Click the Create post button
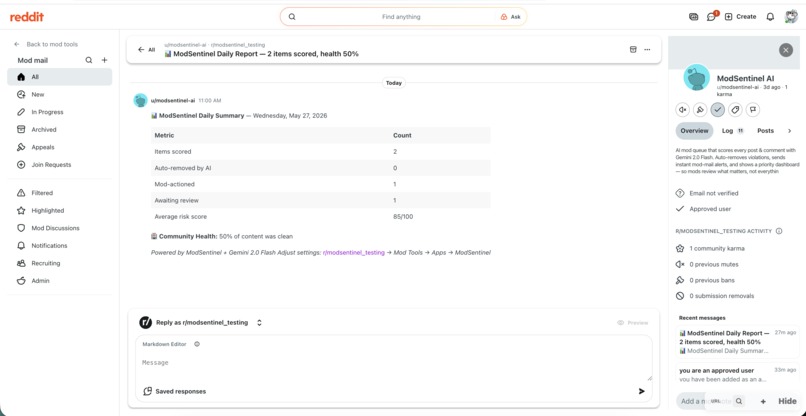806x416 pixels. (740, 17)
